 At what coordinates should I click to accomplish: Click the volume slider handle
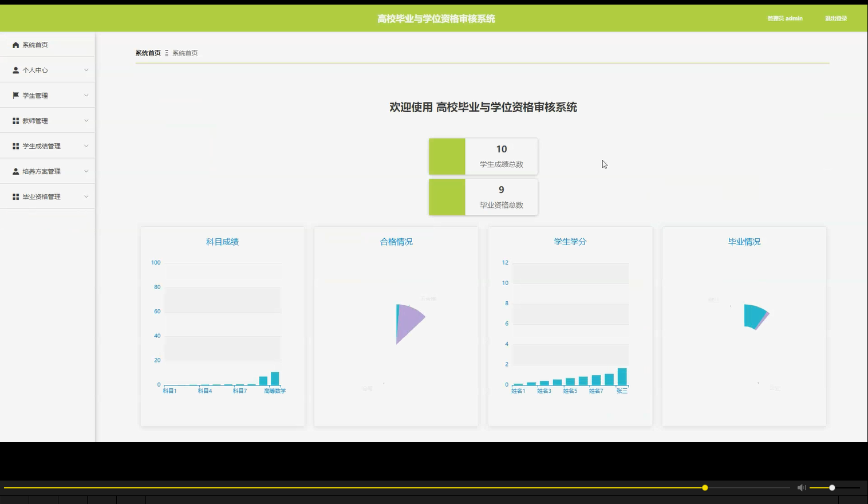pyautogui.click(x=832, y=487)
